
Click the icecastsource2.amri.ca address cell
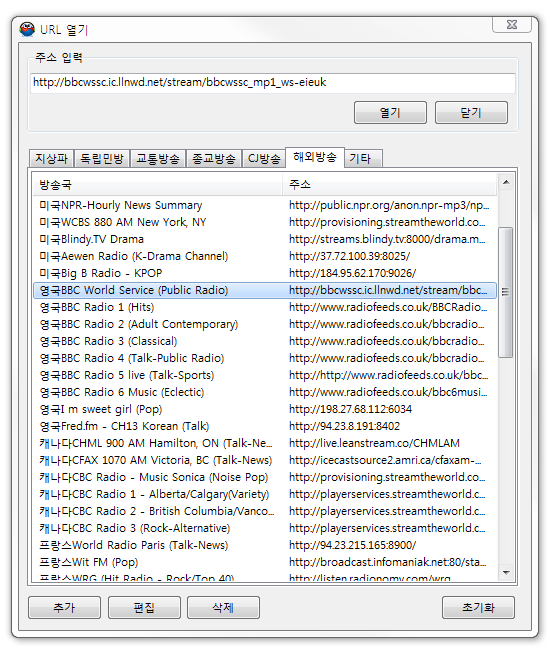tap(385, 461)
